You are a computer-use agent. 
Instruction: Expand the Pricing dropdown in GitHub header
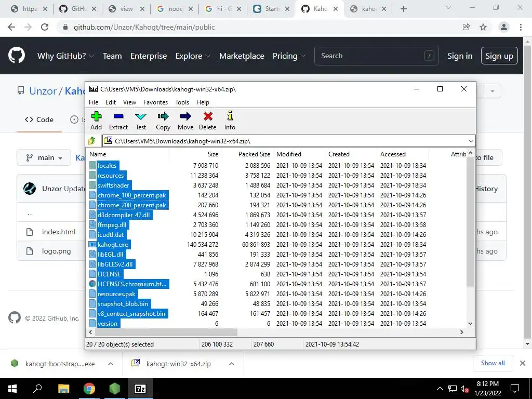tap(289, 56)
